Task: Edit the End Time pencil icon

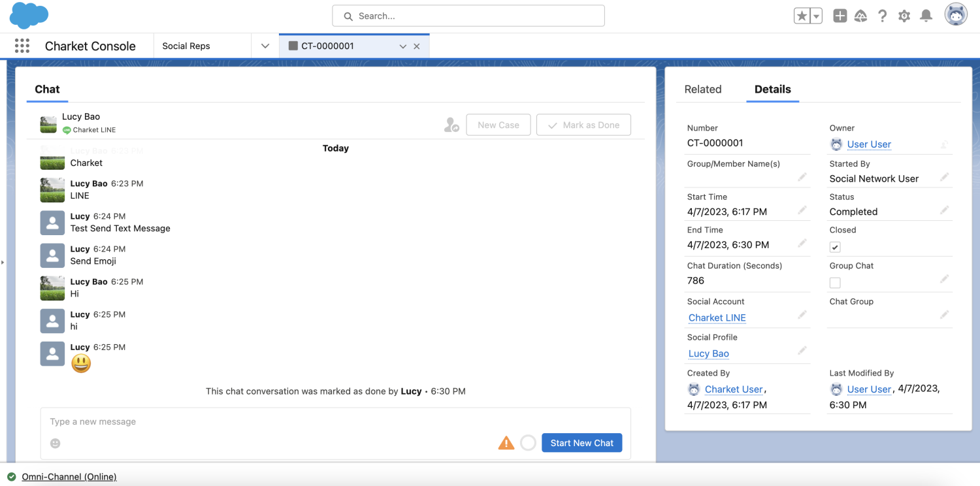Action: [802, 243]
